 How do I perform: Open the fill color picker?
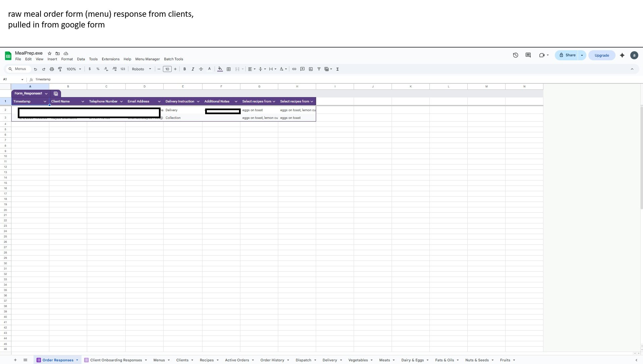point(220,69)
